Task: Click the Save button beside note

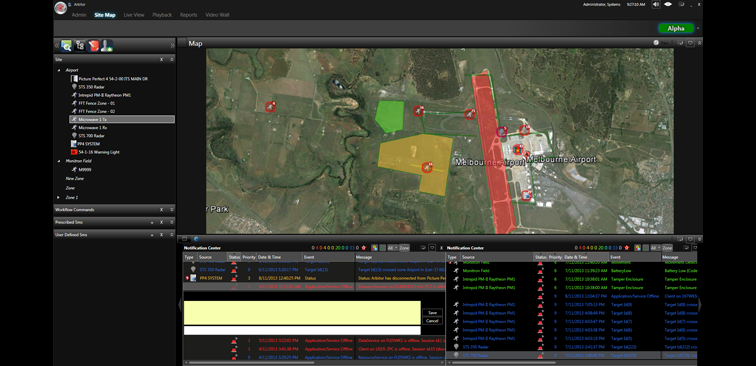Action: (x=432, y=312)
